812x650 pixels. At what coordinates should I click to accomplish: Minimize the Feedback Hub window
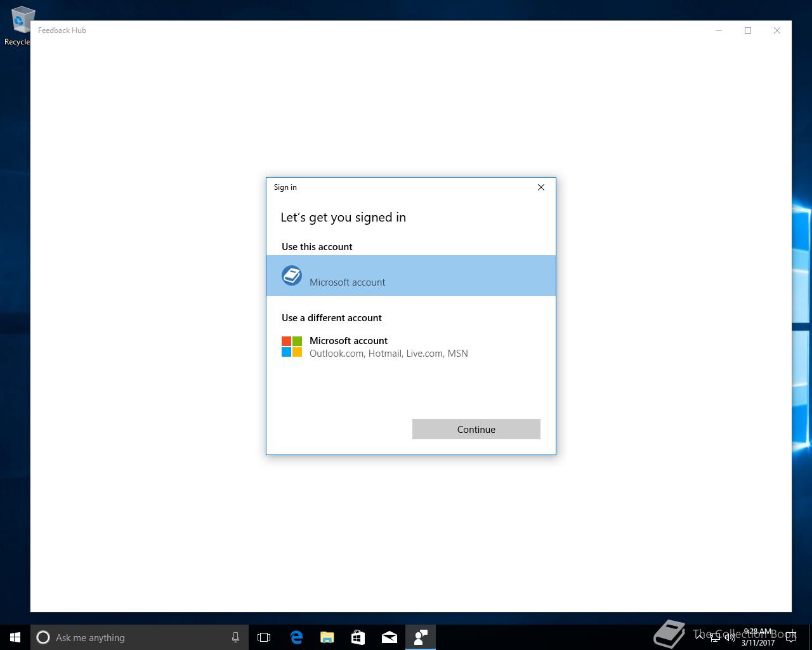[719, 30]
